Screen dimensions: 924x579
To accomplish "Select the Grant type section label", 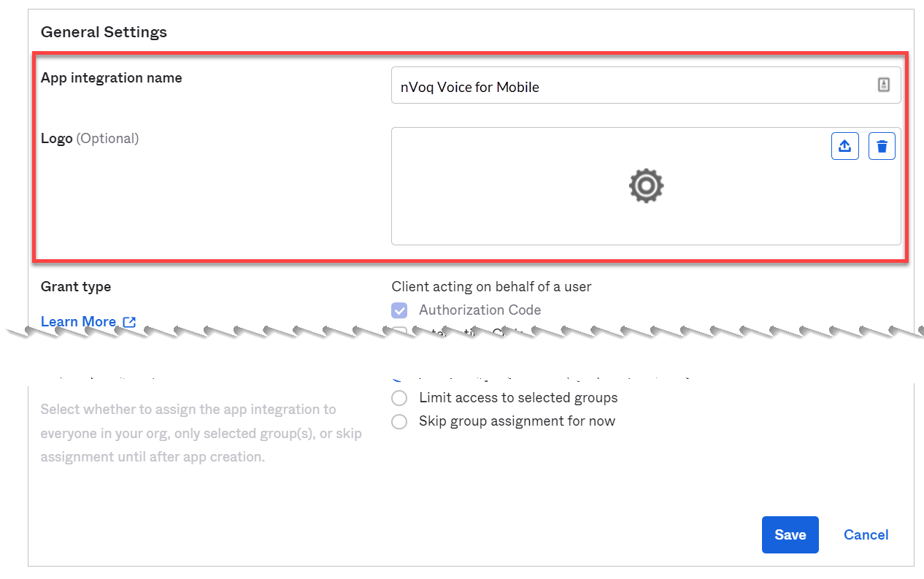I will pyautogui.click(x=75, y=286).
